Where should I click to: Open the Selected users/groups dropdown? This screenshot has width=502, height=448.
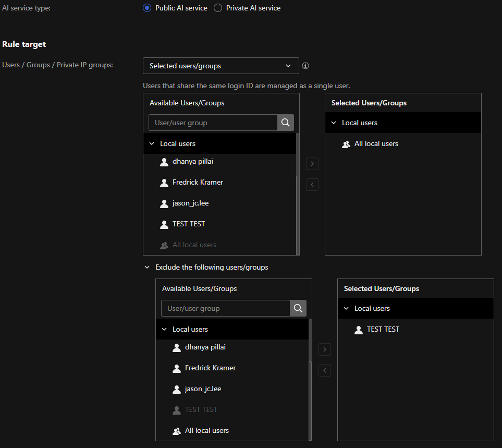click(x=221, y=66)
